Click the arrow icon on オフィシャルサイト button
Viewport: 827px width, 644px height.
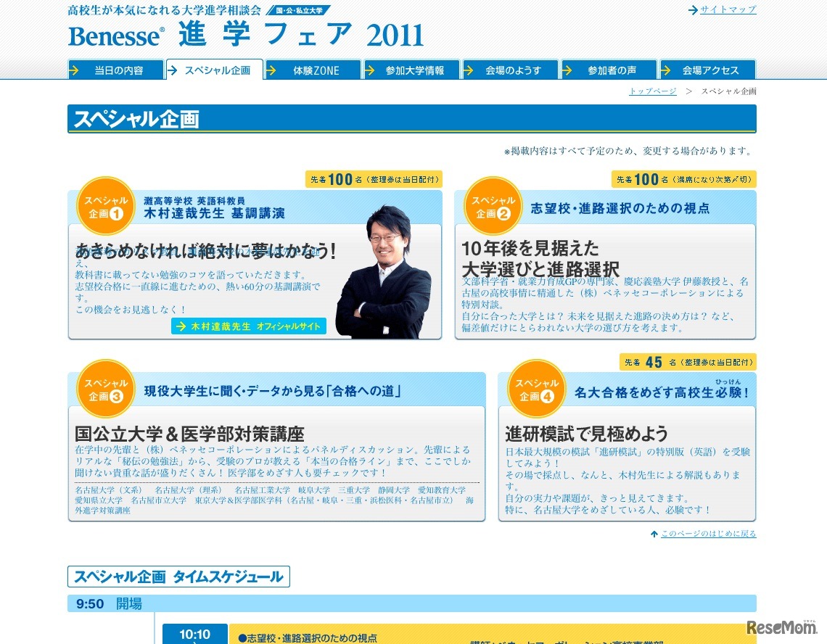[181, 326]
